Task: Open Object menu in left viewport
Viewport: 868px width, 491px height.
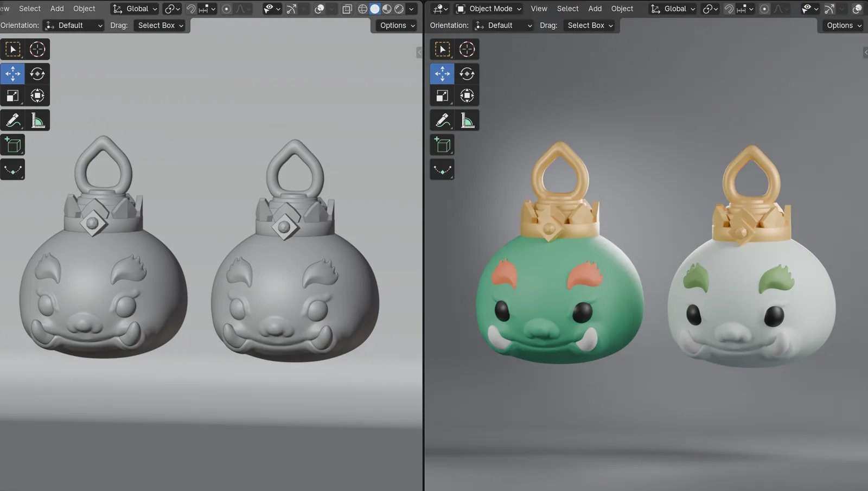Action: [84, 9]
